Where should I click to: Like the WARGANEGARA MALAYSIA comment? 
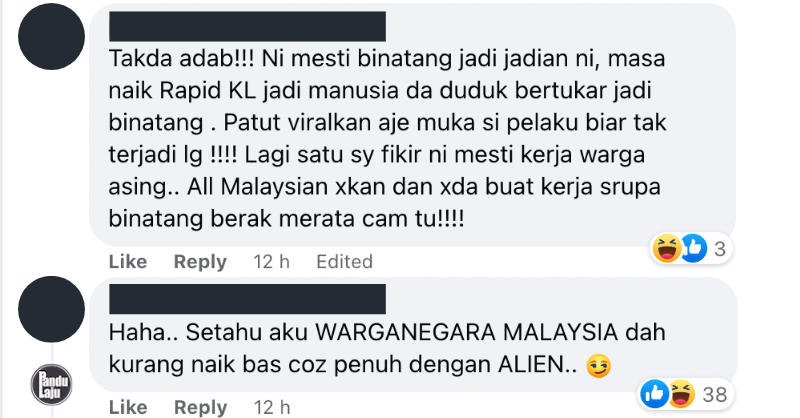pyautogui.click(x=128, y=407)
